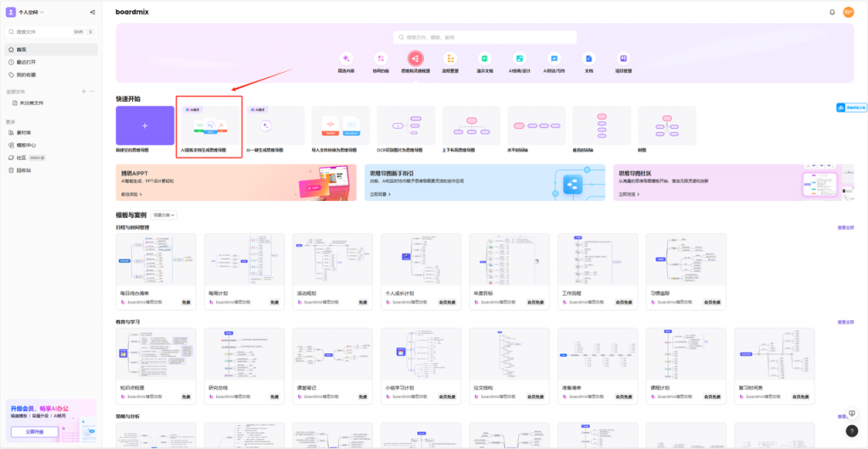Click 查看全部 for 教育与学习

[x=846, y=322]
